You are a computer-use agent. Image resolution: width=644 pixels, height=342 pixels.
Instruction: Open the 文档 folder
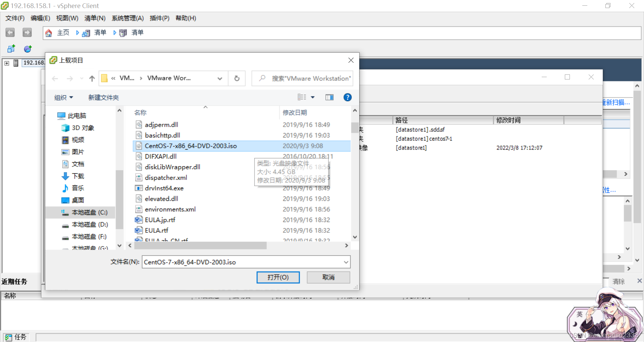click(x=73, y=164)
